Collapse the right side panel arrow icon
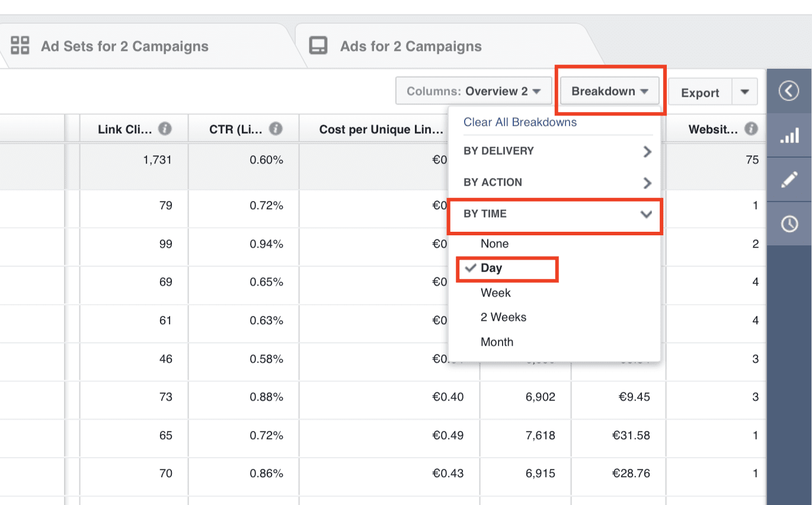 tap(789, 91)
